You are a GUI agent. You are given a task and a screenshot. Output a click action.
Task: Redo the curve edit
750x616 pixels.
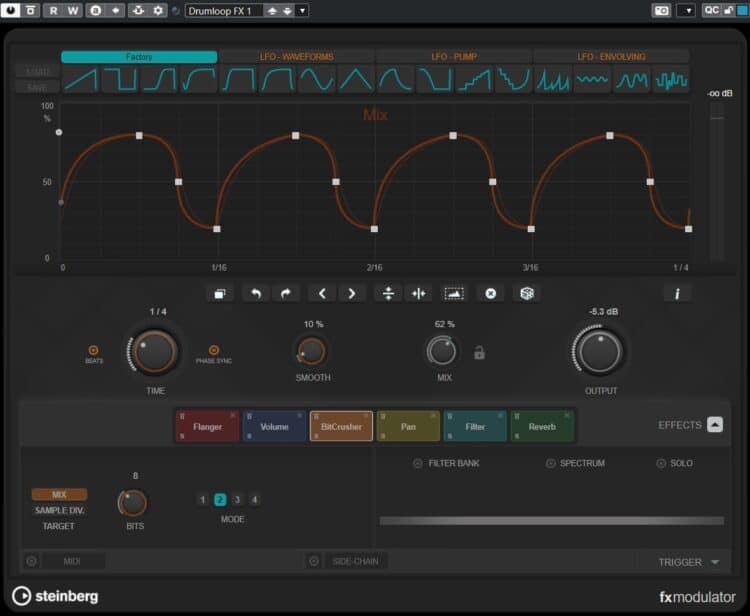(286, 294)
